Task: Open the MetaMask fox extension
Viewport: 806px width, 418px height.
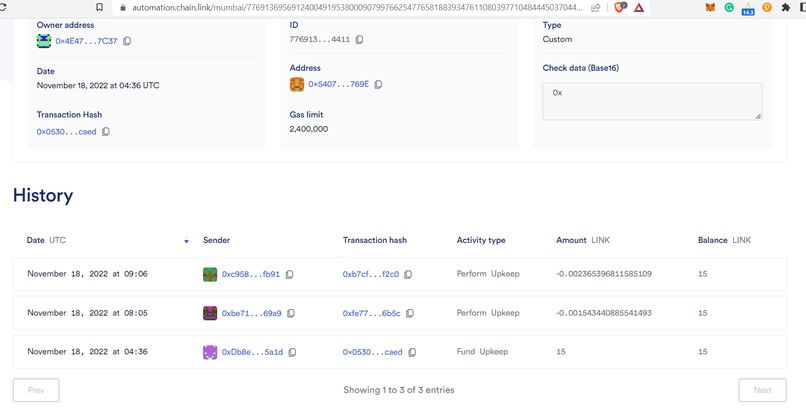Action: coord(710,8)
